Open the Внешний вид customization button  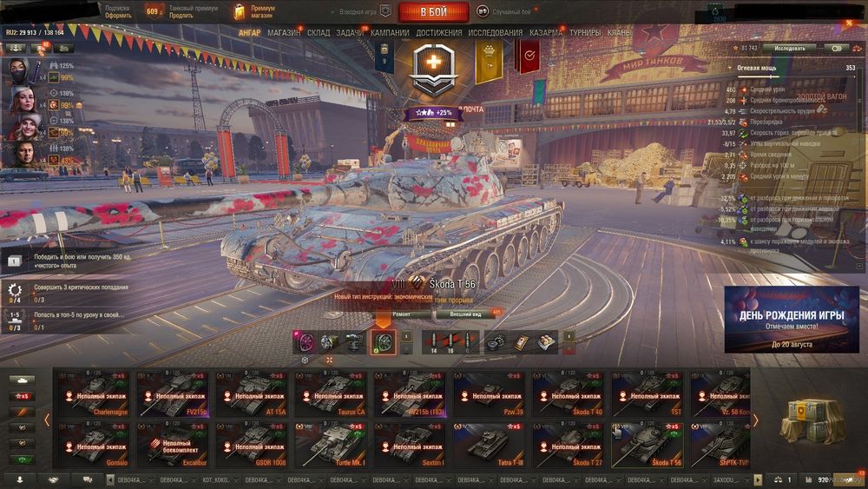point(465,314)
